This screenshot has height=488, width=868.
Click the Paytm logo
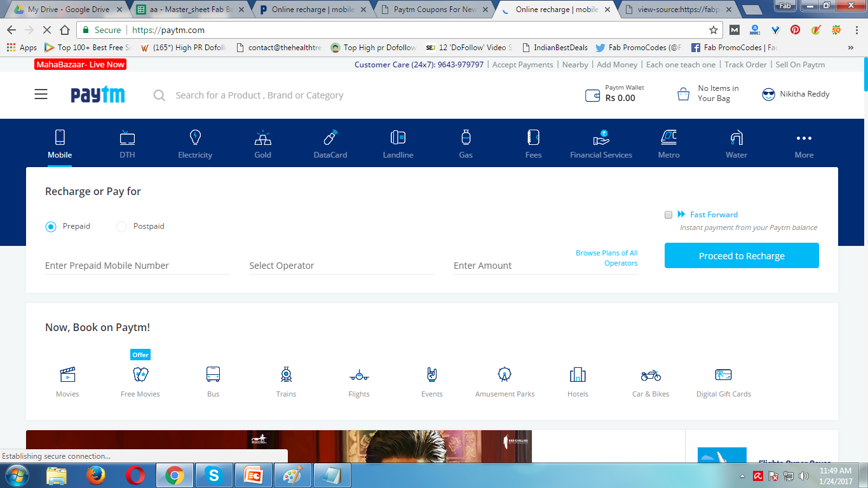[x=98, y=95]
